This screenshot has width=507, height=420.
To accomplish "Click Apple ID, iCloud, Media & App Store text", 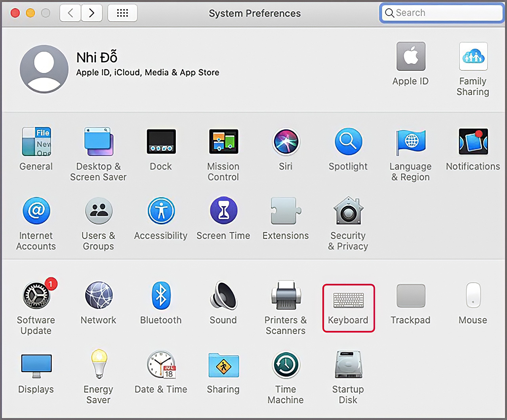I will [x=147, y=72].
